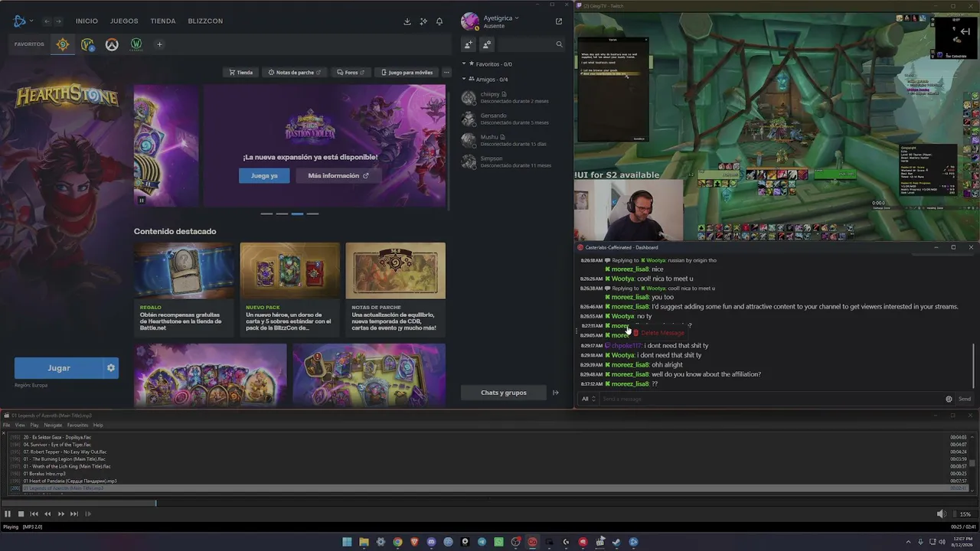Screen dimensions: 980x551
Task: Add a game to favorites bar
Action: click(x=159, y=44)
